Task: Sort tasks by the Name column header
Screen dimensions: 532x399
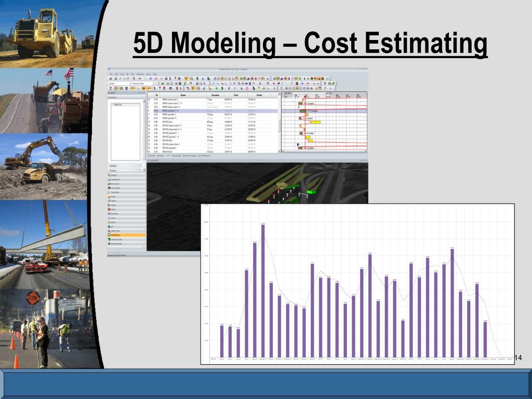Action: tap(183, 96)
